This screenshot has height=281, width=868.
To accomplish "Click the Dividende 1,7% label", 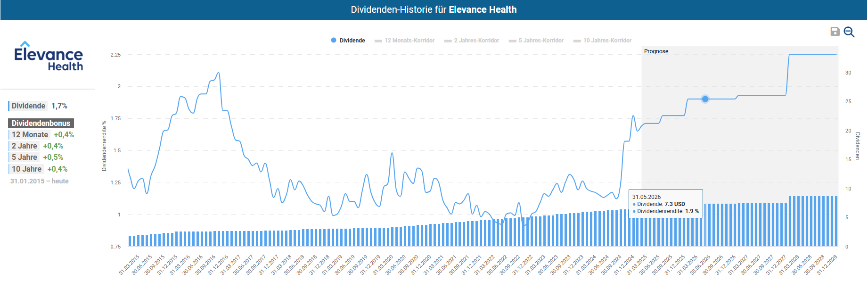I will point(39,106).
